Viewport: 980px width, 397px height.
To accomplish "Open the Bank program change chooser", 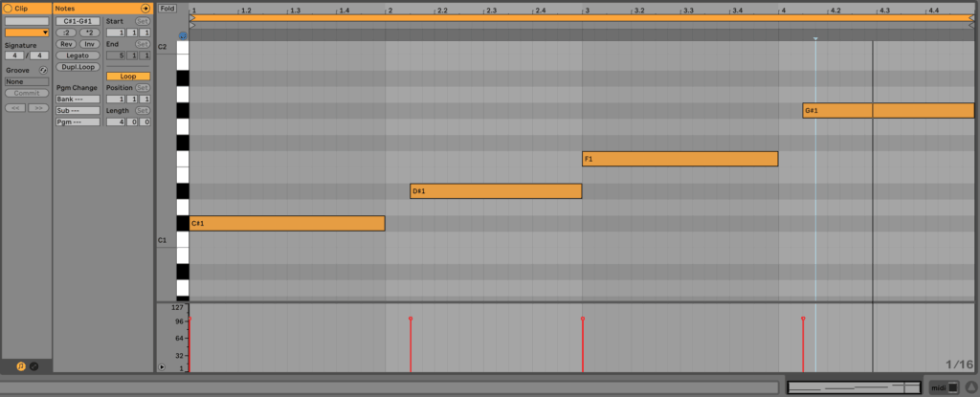I will (78, 99).
